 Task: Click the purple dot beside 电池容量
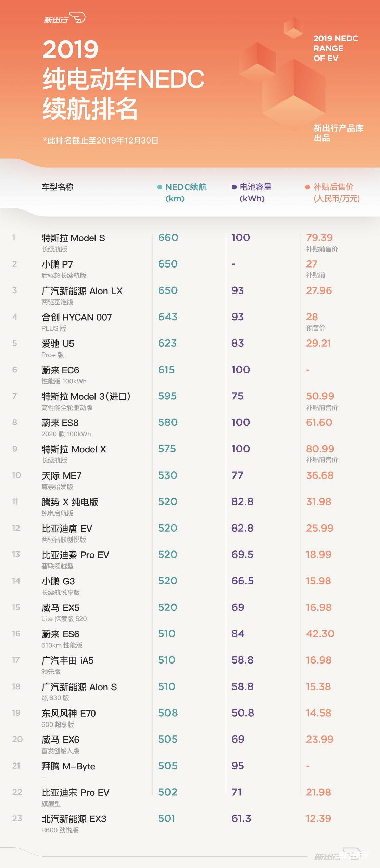click(x=234, y=187)
